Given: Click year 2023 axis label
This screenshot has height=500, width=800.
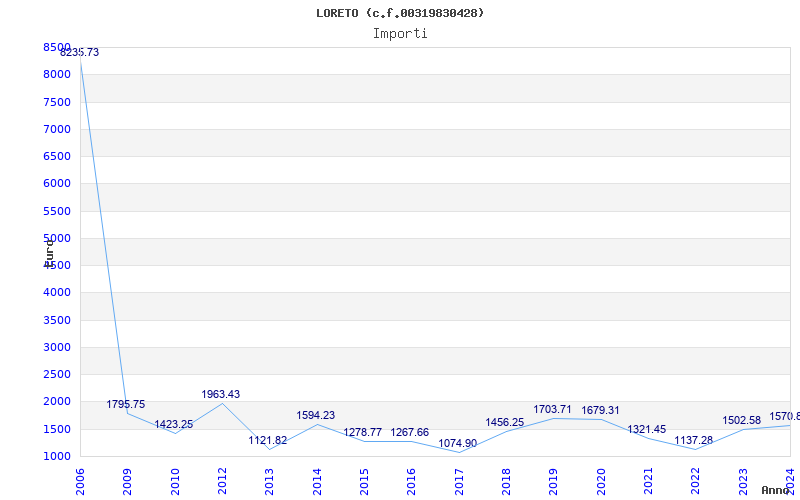Looking at the screenshot, I should point(742,478).
